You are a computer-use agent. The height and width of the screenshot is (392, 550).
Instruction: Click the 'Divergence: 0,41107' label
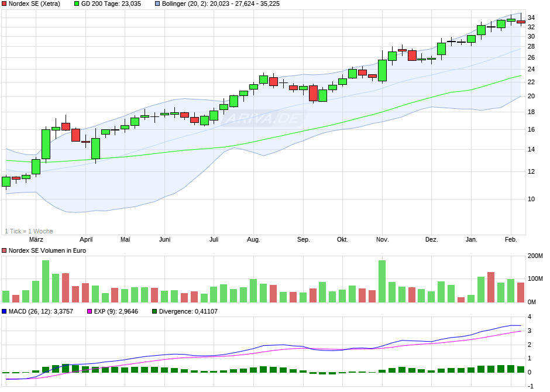pyautogui.click(x=188, y=311)
